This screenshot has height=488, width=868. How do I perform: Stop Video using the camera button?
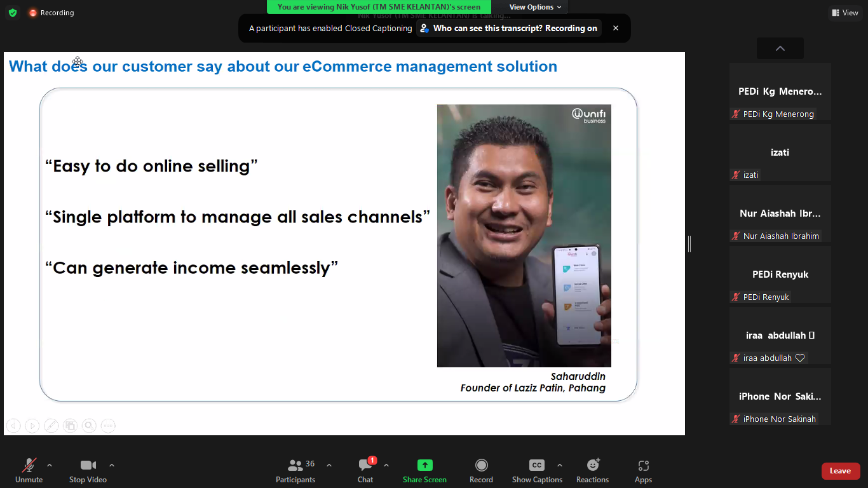[88, 466]
